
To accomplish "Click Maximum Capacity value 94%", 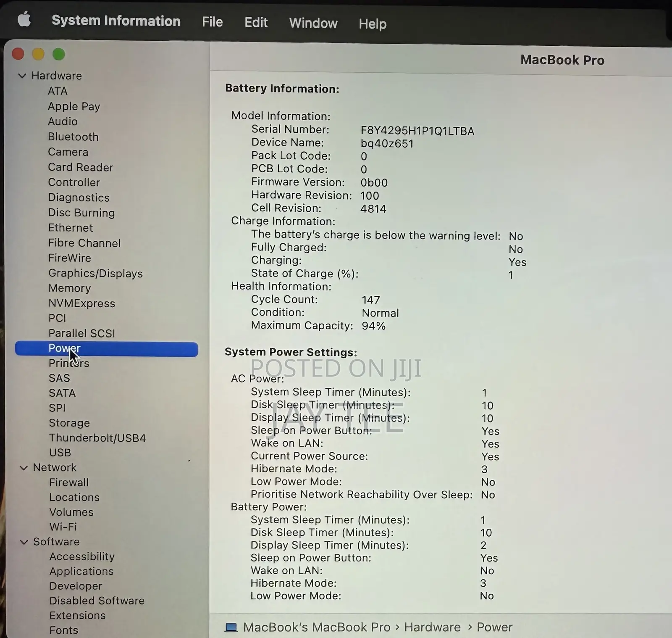I will (374, 326).
